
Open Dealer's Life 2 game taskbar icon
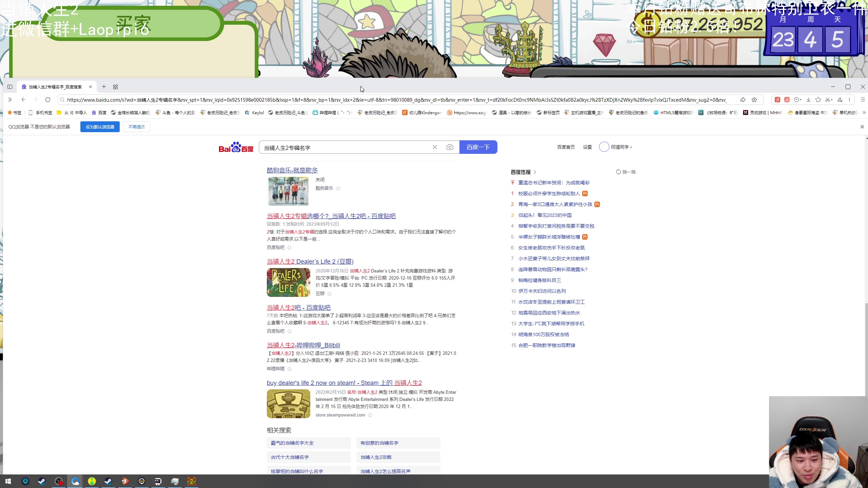pos(192,481)
